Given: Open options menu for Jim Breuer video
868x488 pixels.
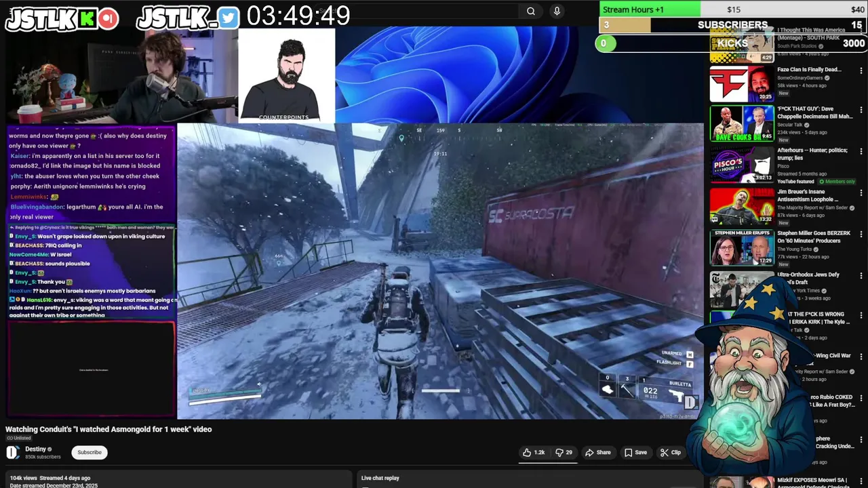Looking at the screenshot, I should [x=861, y=192].
